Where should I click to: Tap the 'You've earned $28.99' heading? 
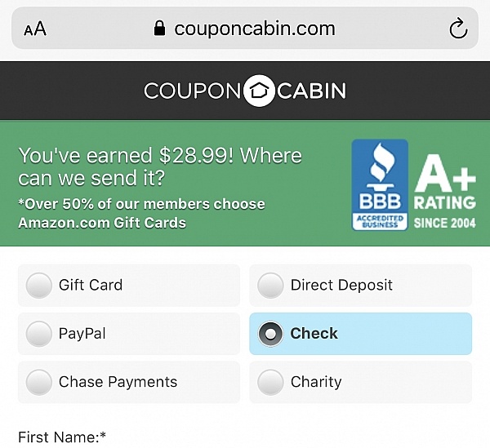coord(160,166)
